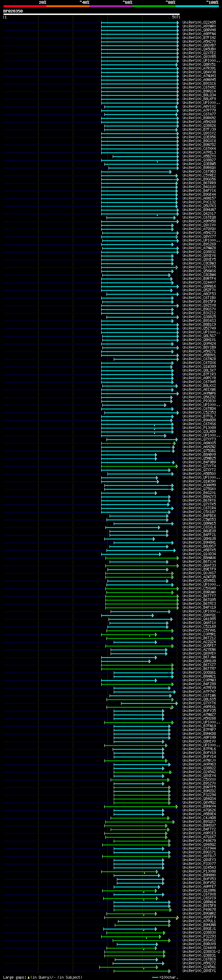Click the purple ~60% identity legend segment

(111, 6)
